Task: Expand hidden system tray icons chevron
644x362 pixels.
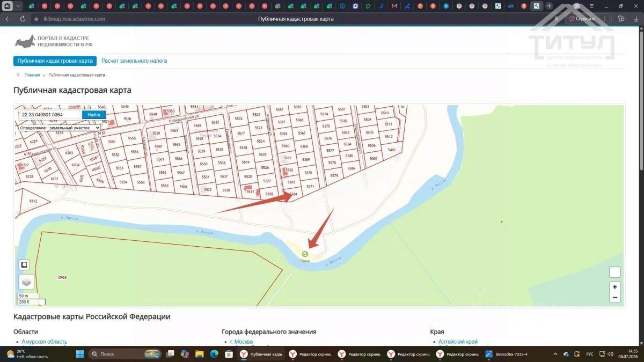Action: tap(555, 354)
